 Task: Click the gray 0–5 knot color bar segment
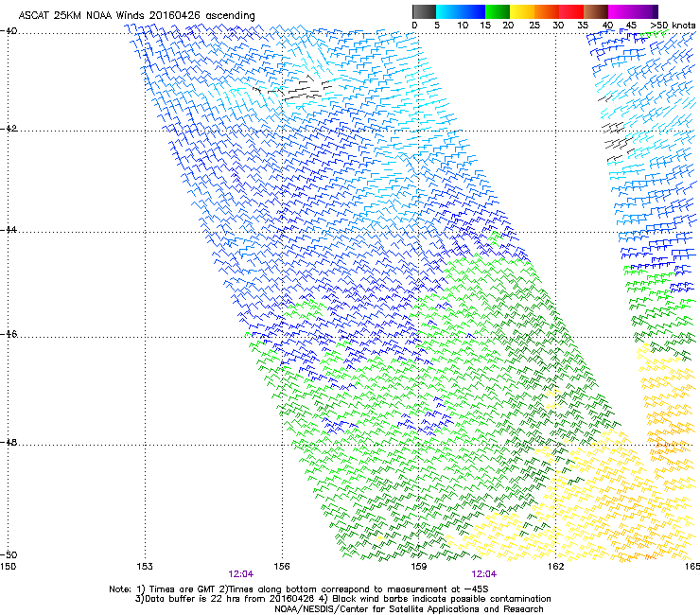424,11
